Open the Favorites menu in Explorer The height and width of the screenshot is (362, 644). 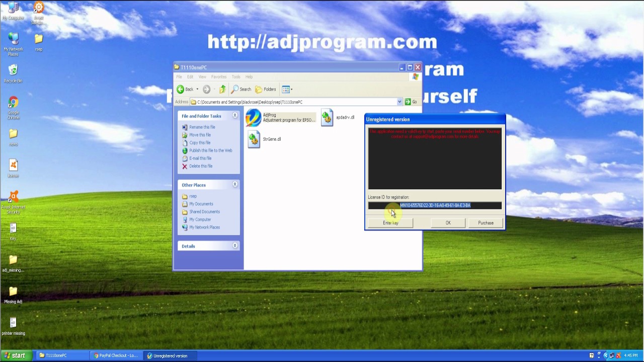coord(219,77)
